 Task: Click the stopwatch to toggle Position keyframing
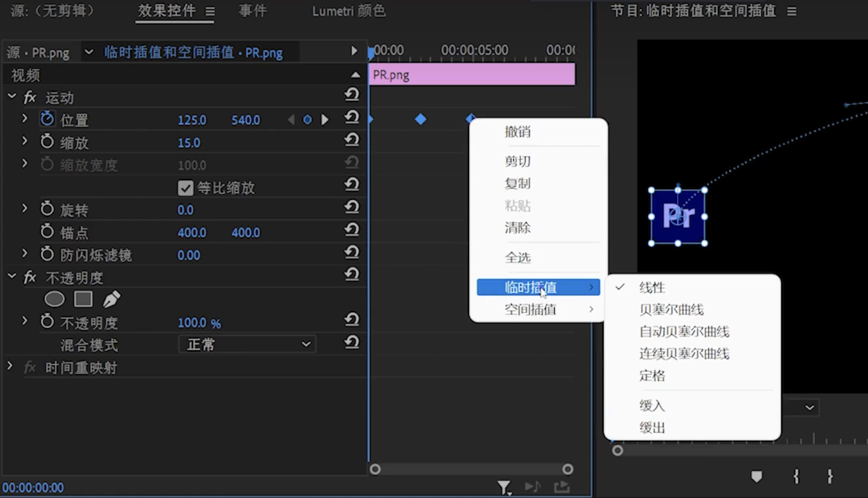coord(47,119)
